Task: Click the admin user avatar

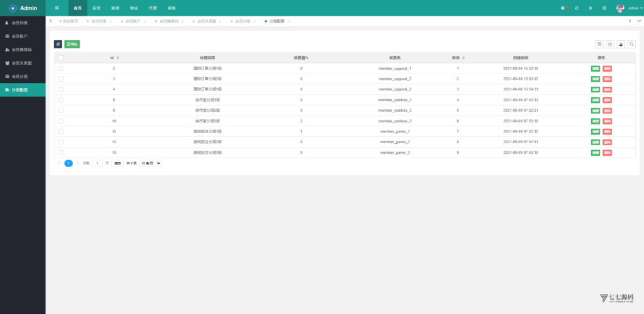Action: point(620,8)
